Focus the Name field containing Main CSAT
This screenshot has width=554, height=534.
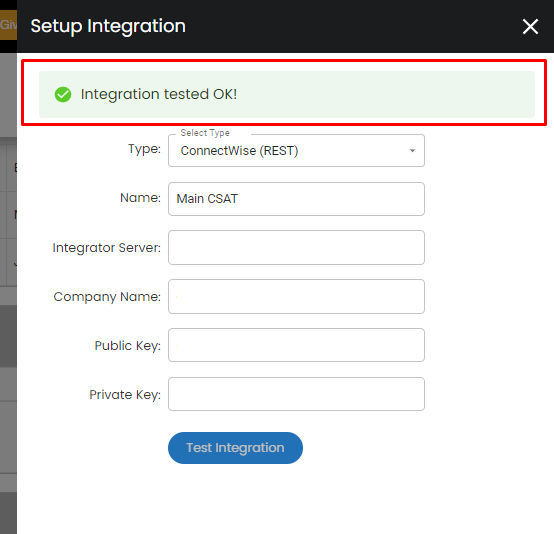tap(296, 199)
